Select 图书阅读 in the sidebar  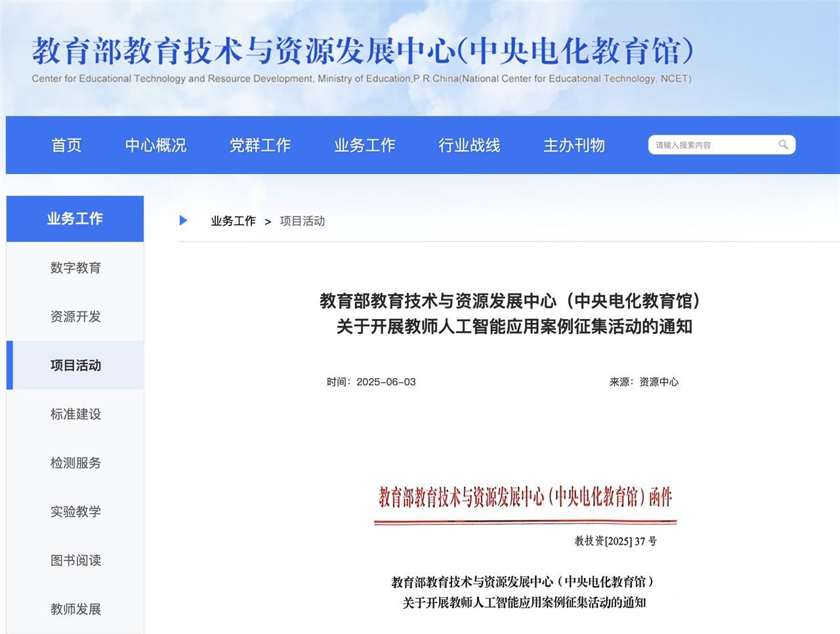(75, 560)
